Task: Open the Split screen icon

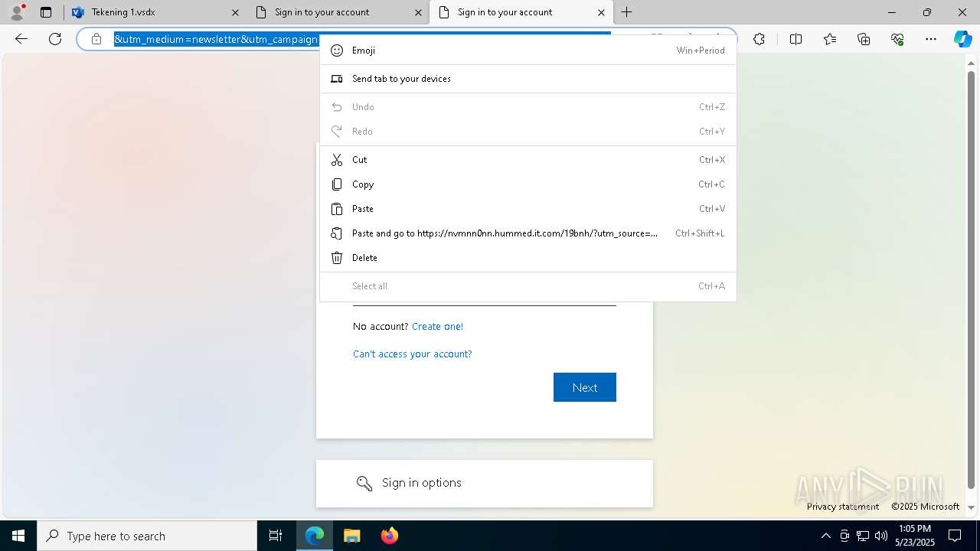Action: [x=795, y=39]
